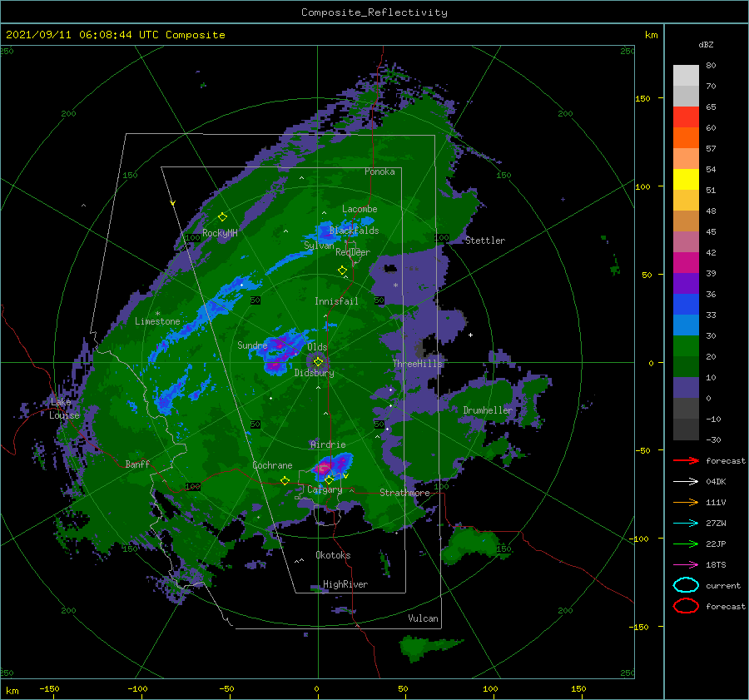
Task: Click the red forecast arrow in legend
Action: point(686,460)
